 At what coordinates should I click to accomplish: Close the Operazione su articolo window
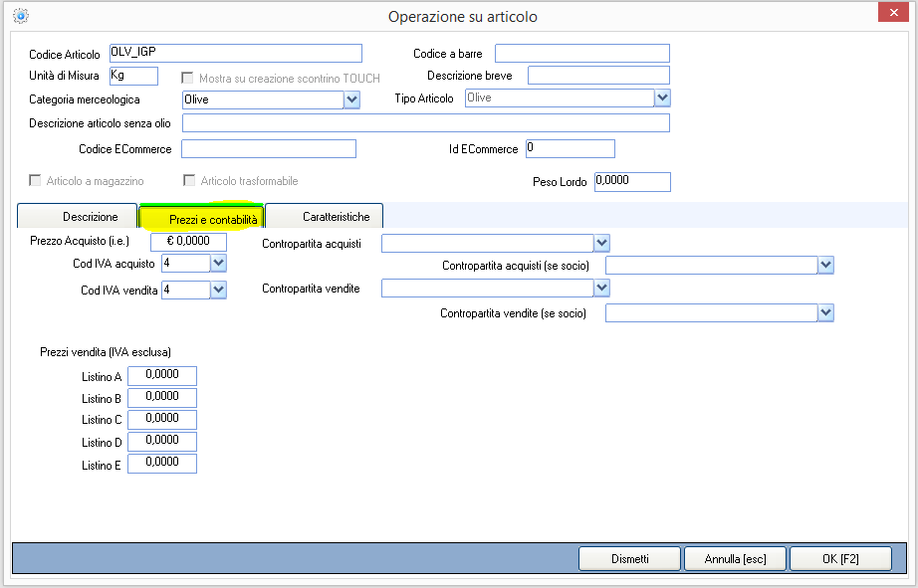coord(893,12)
